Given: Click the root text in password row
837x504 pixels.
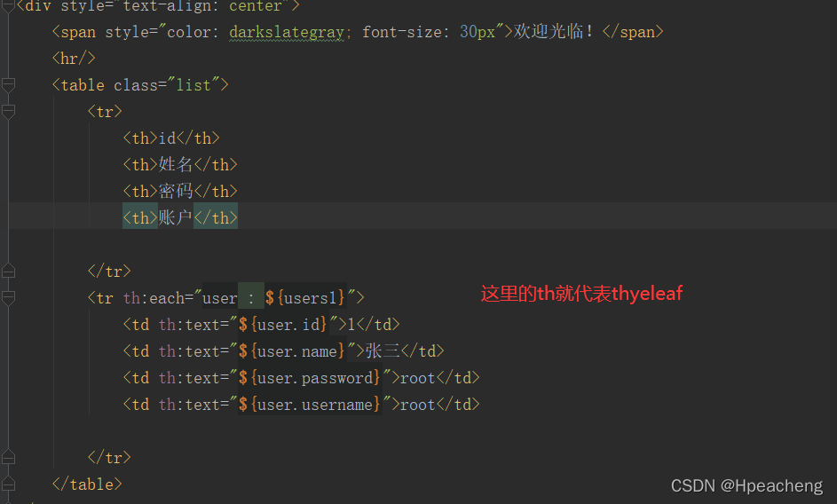Looking at the screenshot, I should [x=418, y=378].
